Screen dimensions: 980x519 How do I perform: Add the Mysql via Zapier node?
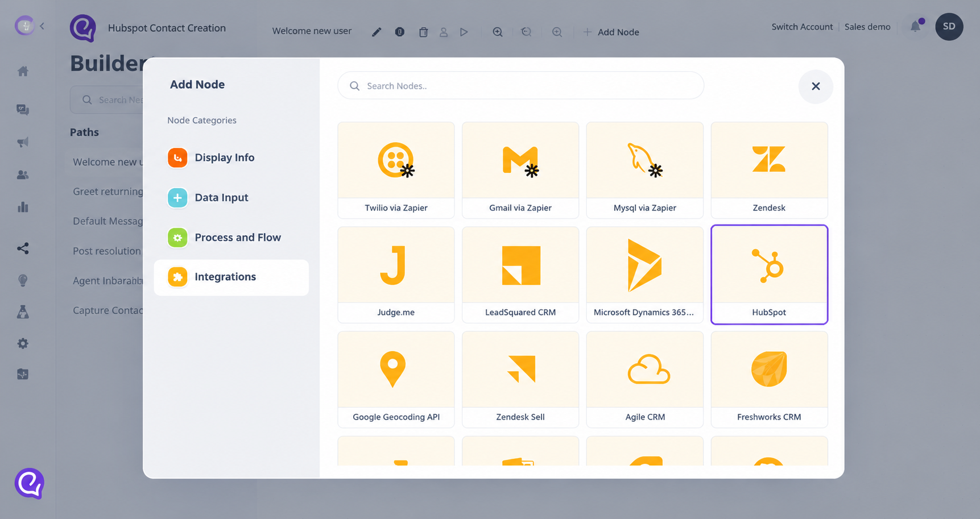click(x=645, y=170)
